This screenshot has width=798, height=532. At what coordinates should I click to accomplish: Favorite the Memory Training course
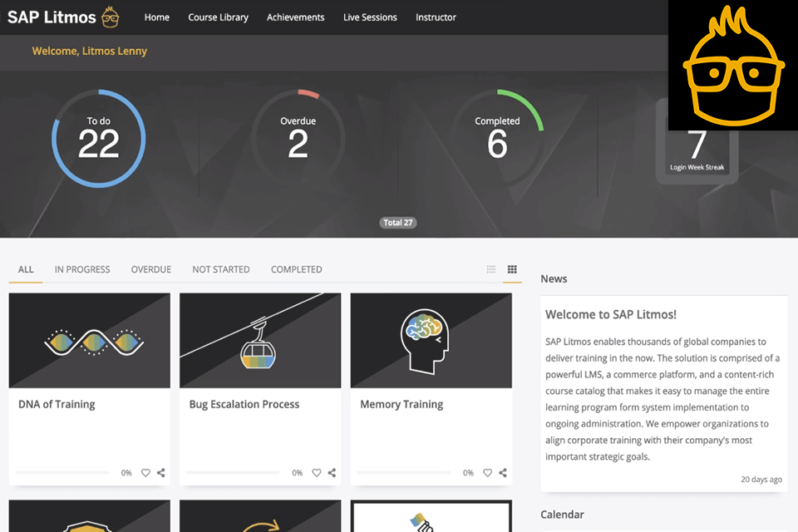488,473
